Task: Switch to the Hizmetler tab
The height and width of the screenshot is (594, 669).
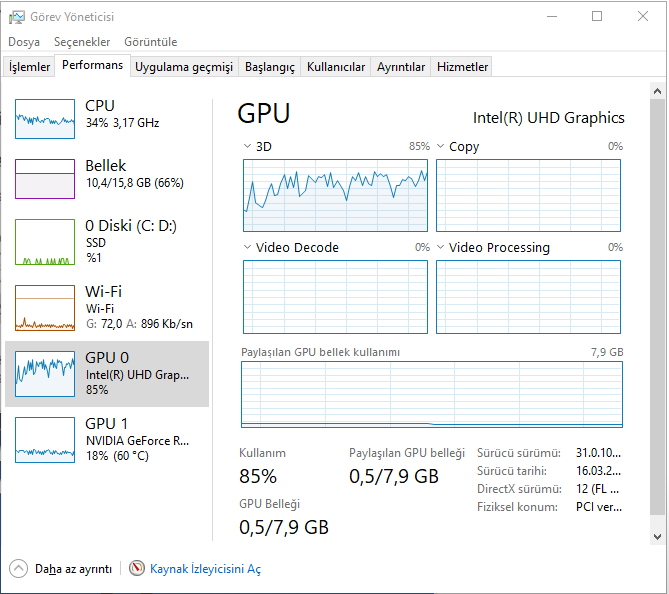Action: 463,67
